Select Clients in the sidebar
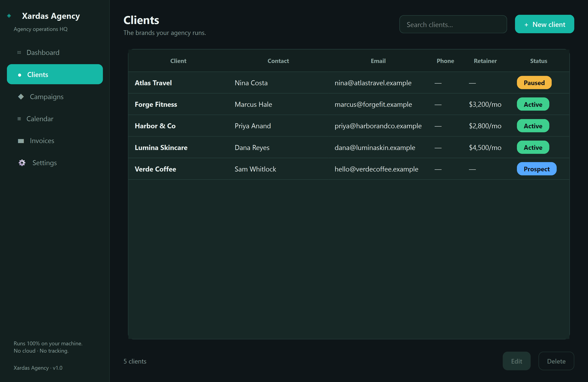The width and height of the screenshot is (588, 382). tap(55, 74)
